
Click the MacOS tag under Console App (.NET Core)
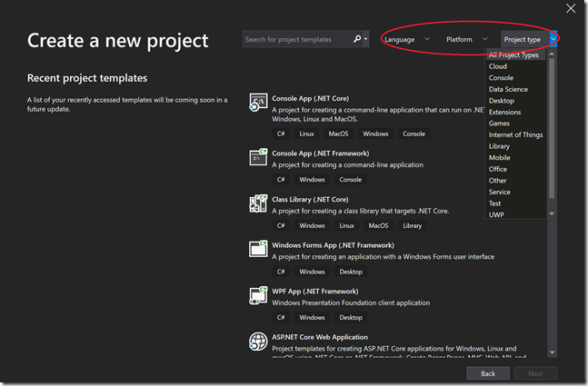[338, 134]
